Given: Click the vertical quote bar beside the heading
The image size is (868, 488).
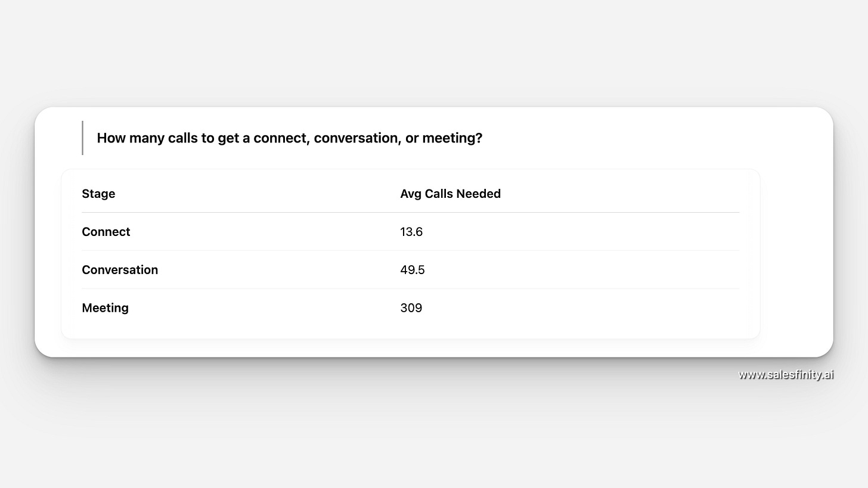Looking at the screenshot, I should point(82,138).
